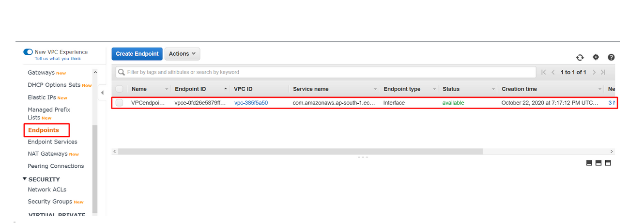Go to last page of results
The image size is (644, 223).
[603, 72]
